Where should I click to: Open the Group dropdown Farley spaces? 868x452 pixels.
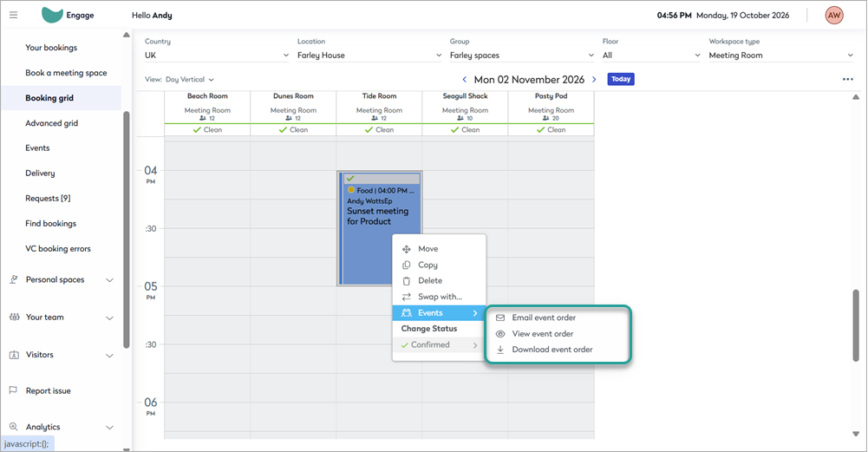pos(522,56)
